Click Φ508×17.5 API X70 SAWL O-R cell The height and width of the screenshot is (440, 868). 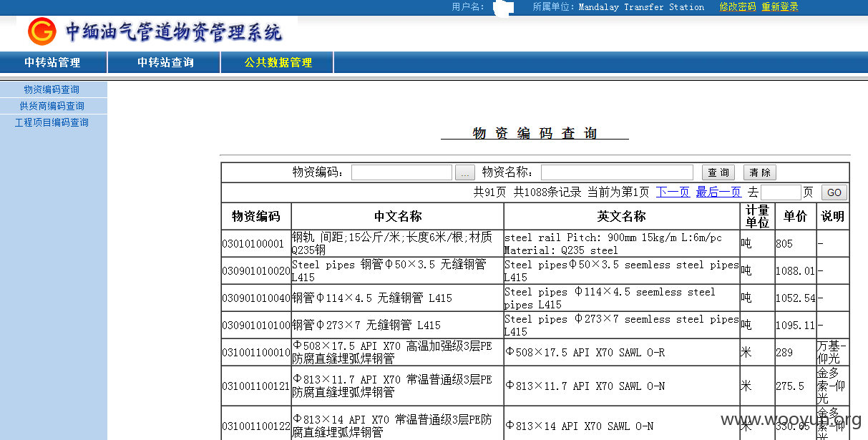point(622,353)
